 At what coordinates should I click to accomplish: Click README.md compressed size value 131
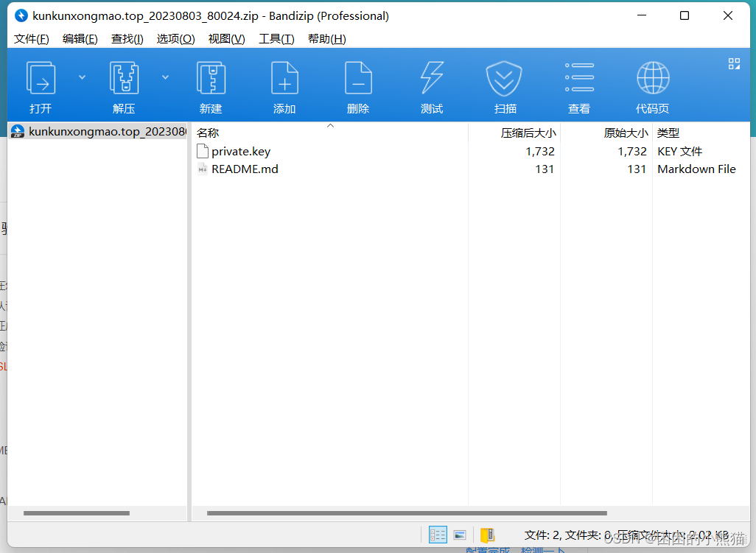tap(545, 169)
